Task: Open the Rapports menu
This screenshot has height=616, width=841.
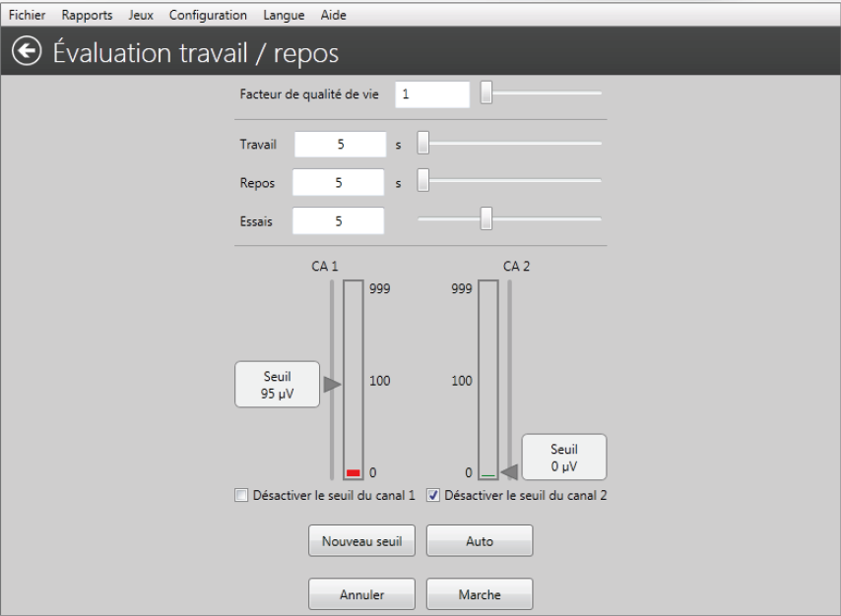Action: [x=87, y=15]
